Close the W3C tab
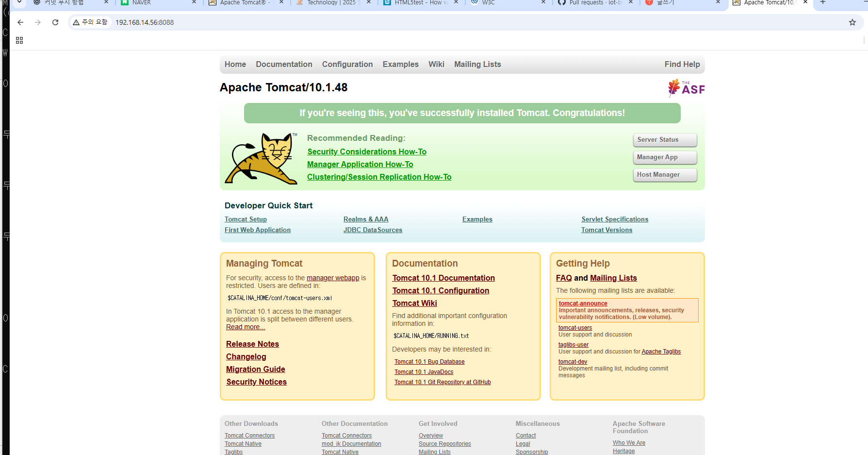868x455 pixels. click(x=543, y=2)
